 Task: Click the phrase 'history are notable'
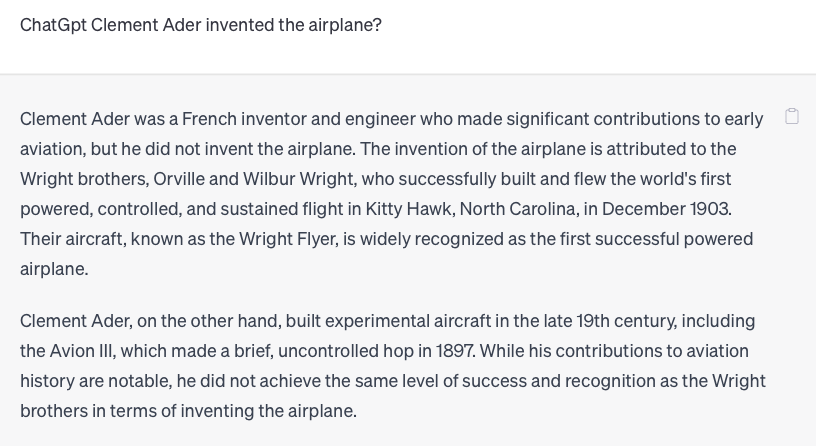[x=96, y=381]
